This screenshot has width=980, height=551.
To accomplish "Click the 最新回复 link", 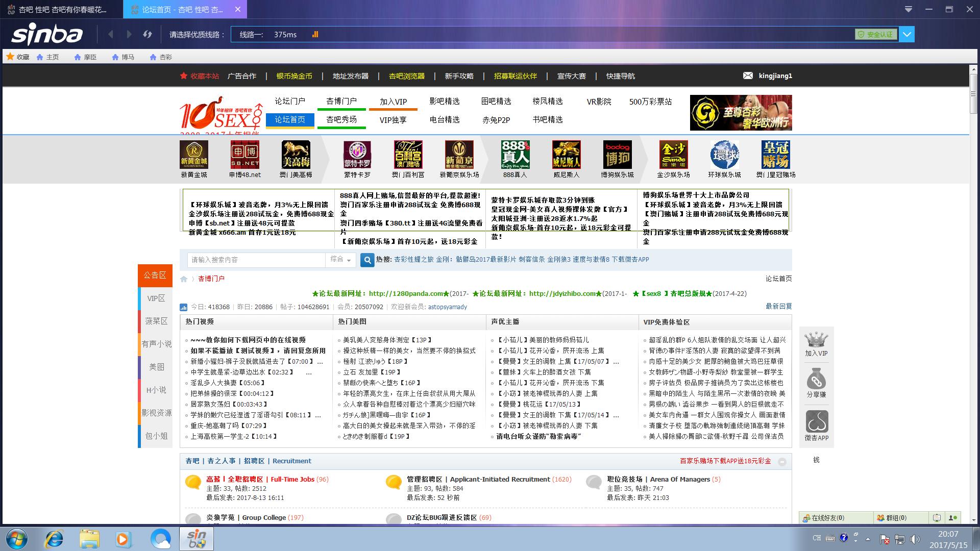I will [778, 306].
